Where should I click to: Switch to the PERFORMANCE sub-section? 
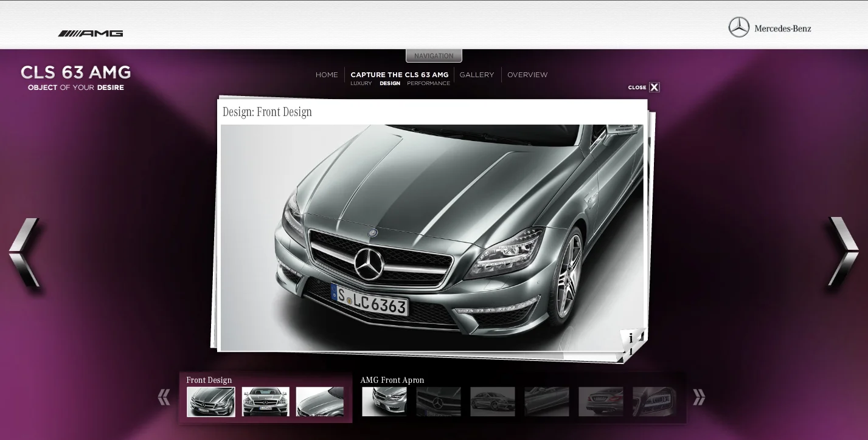(429, 83)
